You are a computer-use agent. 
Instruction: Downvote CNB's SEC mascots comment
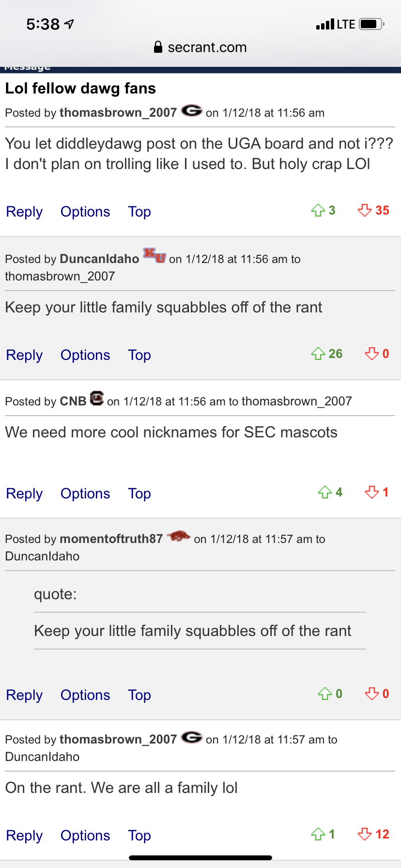(372, 493)
